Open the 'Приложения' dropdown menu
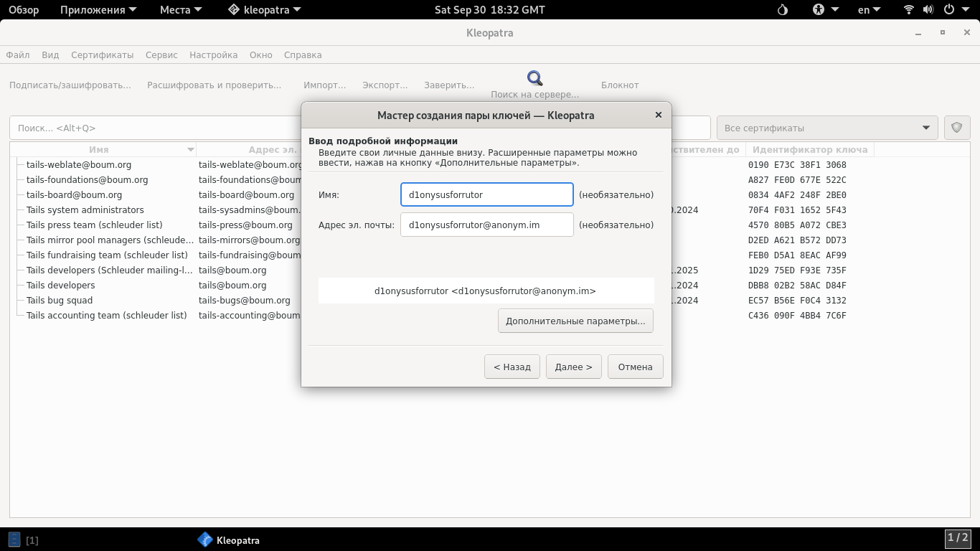The height and width of the screenshot is (551, 980). 98,10
